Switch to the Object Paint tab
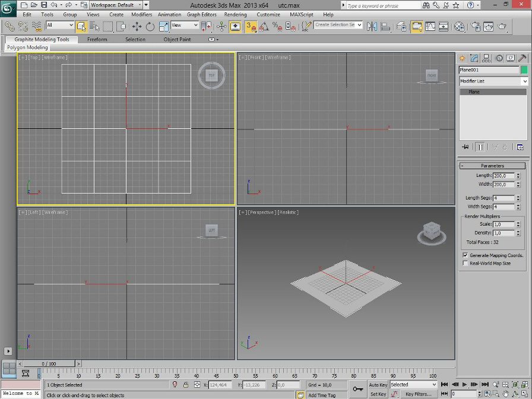This screenshot has height=399, width=532. pos(177,39)
